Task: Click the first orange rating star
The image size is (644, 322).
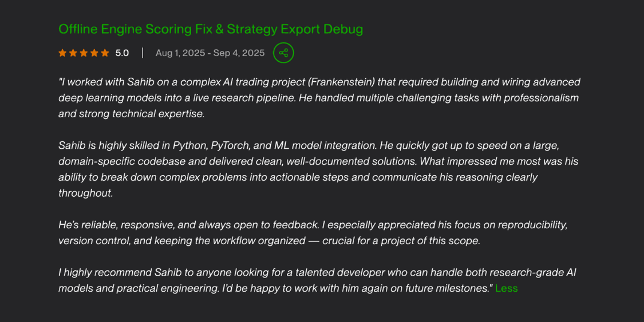Action: coord(62,53)
